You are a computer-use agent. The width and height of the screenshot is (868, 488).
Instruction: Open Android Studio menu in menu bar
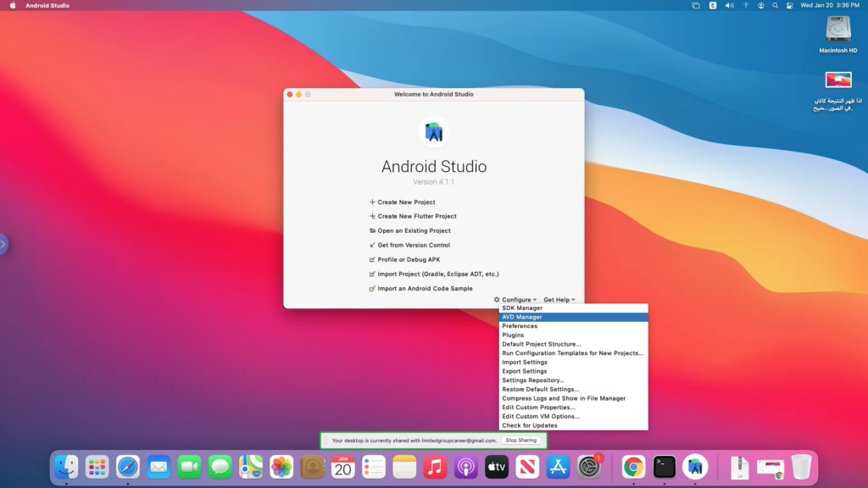[x=47, y=6]
